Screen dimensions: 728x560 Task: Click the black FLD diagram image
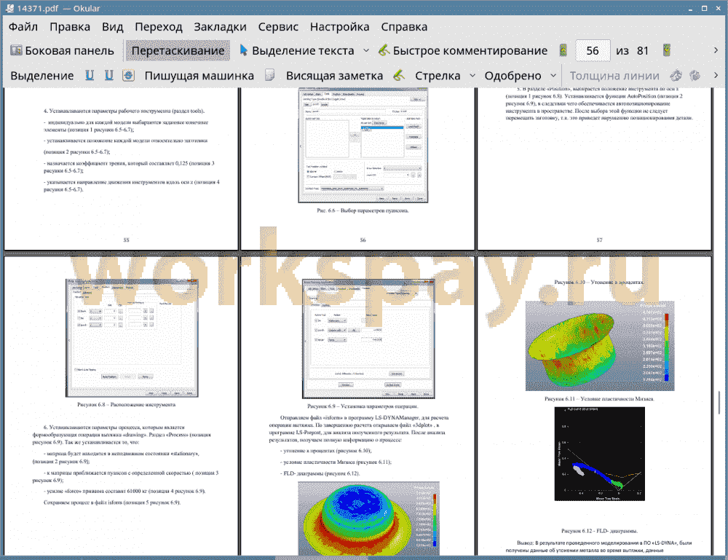tap(599, 454)
